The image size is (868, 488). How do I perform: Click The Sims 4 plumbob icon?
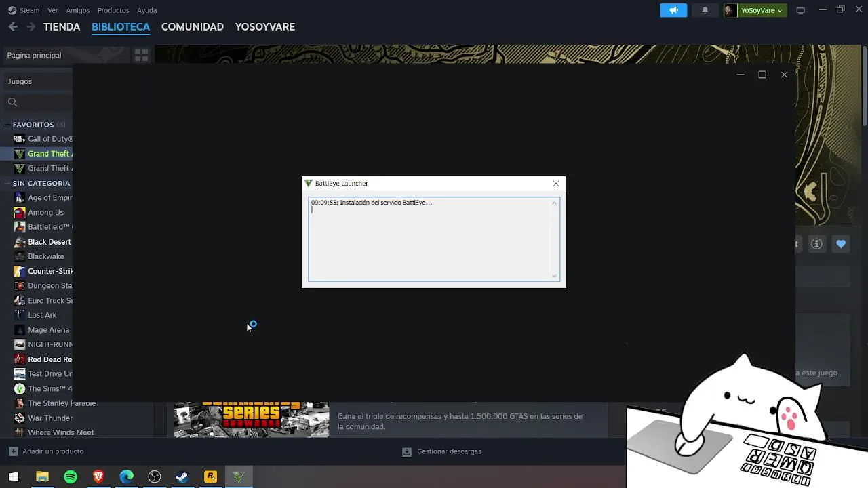click(x=20, y=388)
